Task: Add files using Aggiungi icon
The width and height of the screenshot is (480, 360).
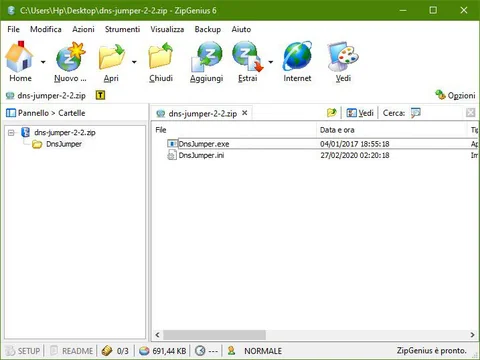Action: coord(206,56)
